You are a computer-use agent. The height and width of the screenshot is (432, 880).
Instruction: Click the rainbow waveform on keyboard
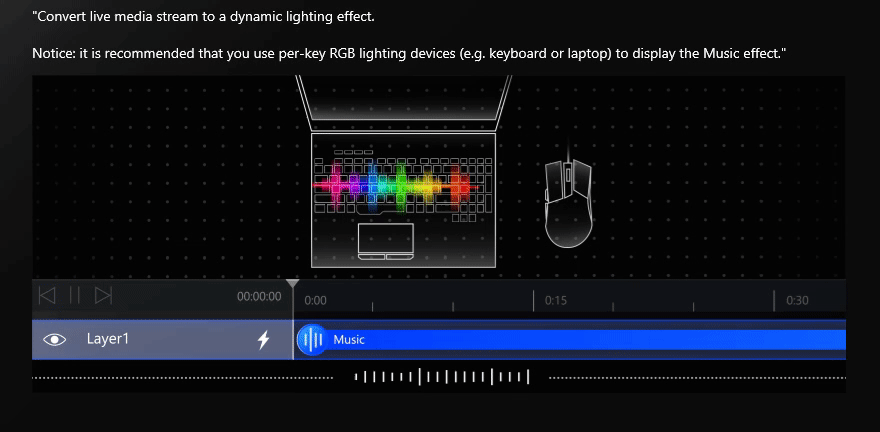[396, 186]
